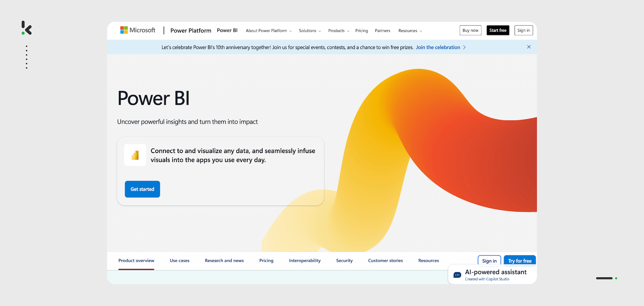Viewport: 644px width, 306px height.
Task: Expand the Solutions dropdown
Action: coord(310,31)
